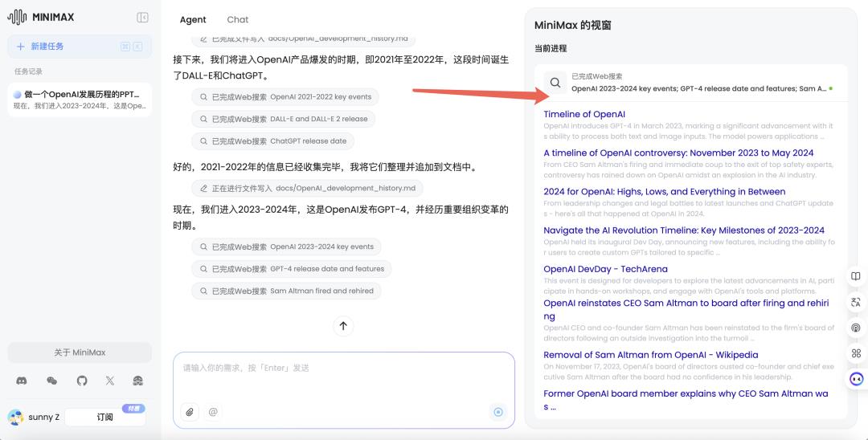Open link Navigate the AI Revolution Timeline
The image size is (868, 440).
tap(684, 230)
